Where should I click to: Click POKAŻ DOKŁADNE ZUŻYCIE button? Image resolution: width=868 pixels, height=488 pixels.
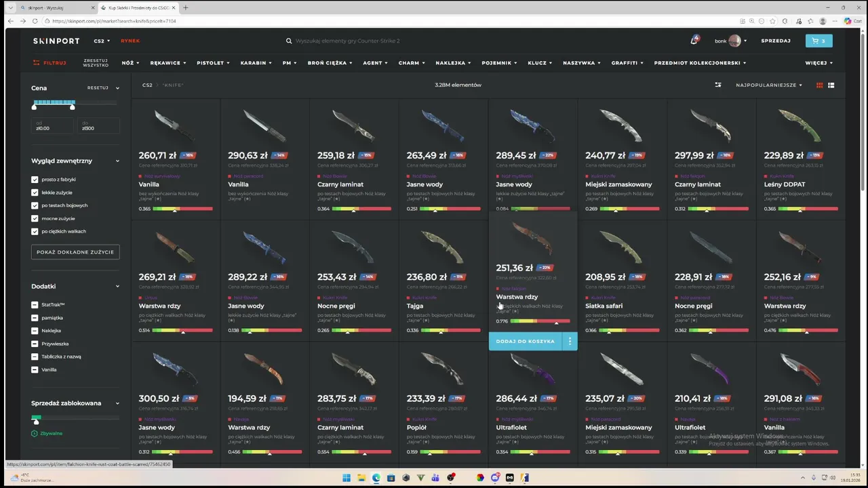(75, 251)
